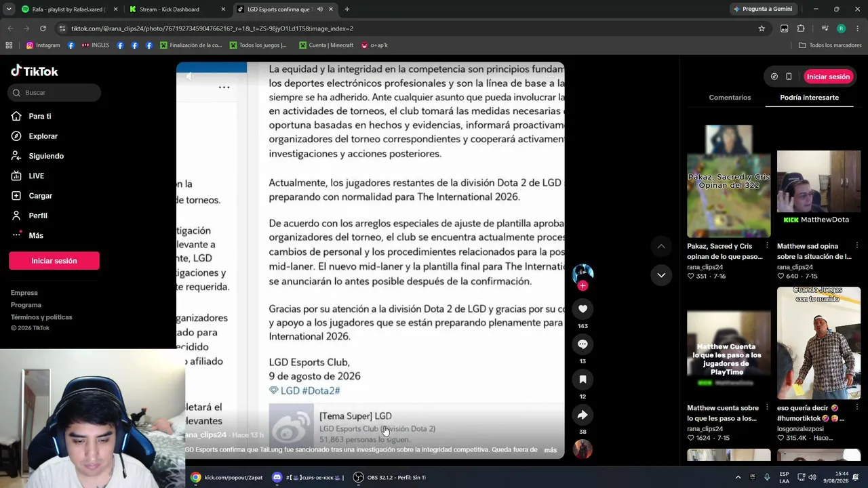Open Cuando Juegas con tu marido thumbnail
This screenshot has height=488, width=868.
[818, 343]
